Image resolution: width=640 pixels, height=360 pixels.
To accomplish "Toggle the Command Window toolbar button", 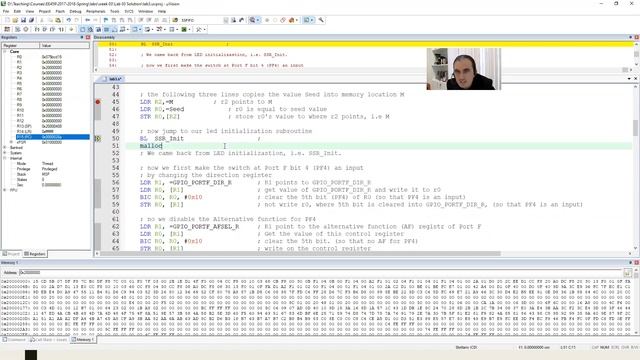I will [82, 29].
